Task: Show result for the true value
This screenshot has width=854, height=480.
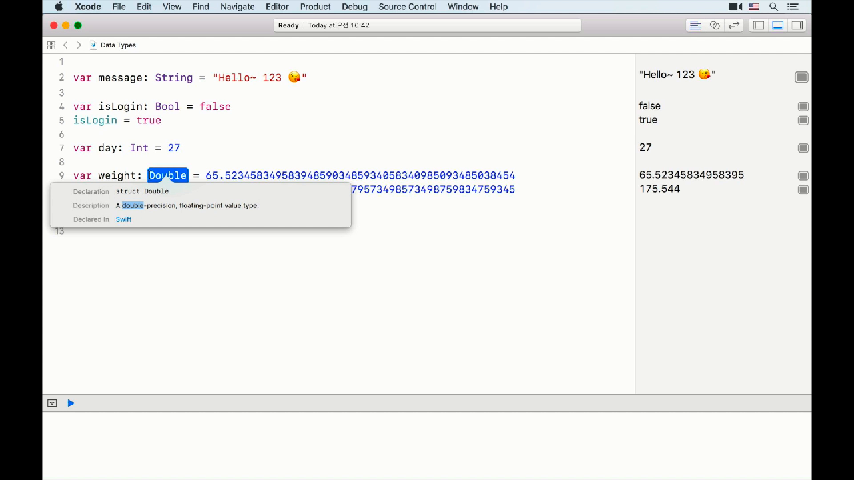Action: tap(803, 120)
